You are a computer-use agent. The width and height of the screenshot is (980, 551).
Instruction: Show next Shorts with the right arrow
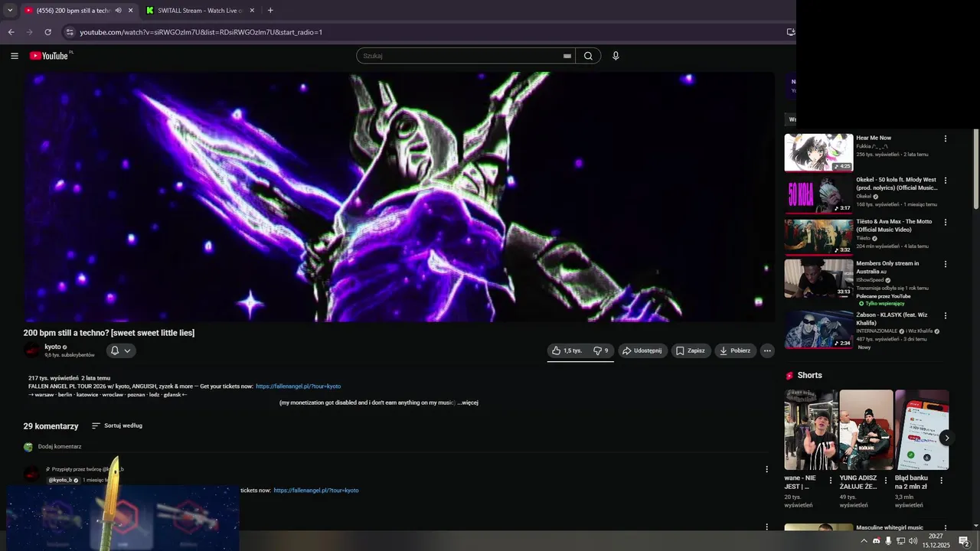pos(947,438)
